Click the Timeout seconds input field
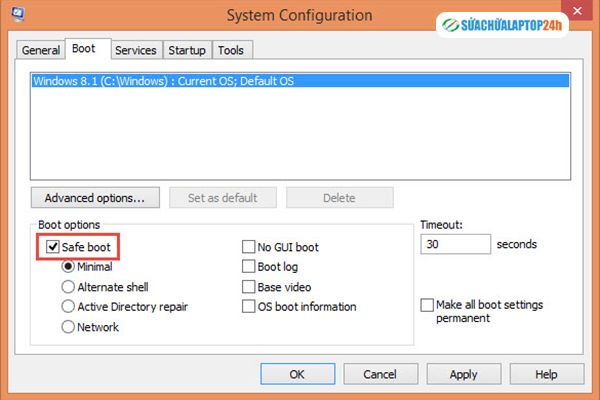The width and height of the screenshot is (600, 400). click(x=455, y=244)
